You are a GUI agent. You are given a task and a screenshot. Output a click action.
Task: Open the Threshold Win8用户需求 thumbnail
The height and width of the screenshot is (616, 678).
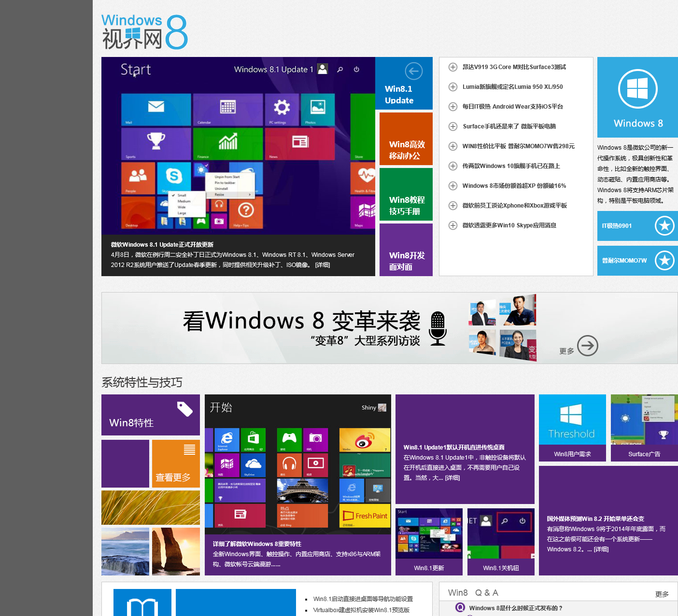coord(572,428)
